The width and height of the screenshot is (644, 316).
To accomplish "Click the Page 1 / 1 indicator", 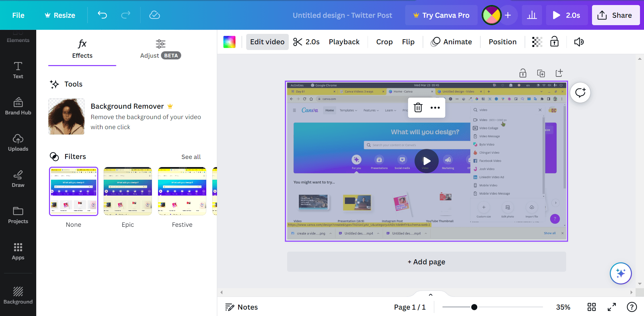I will 410,307.
